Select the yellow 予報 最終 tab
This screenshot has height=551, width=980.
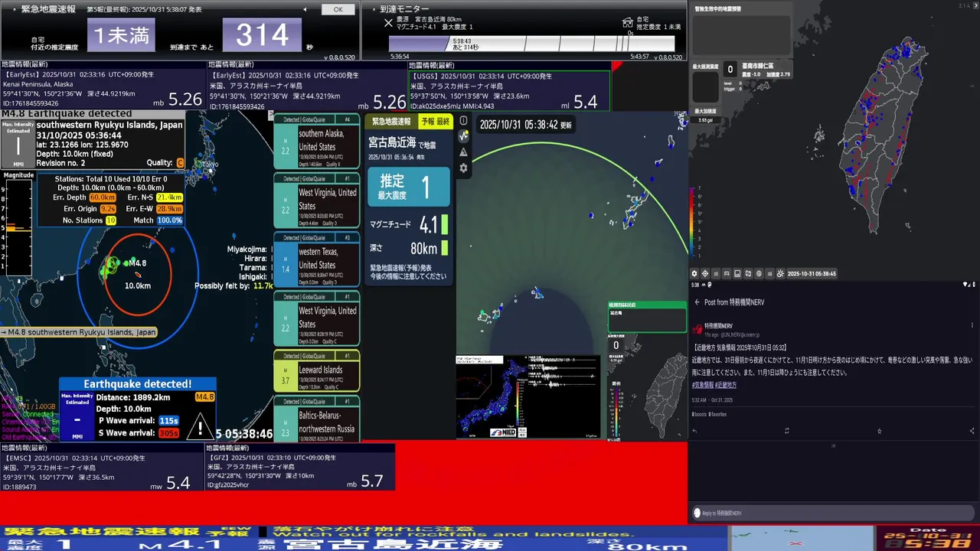[436, 122]
